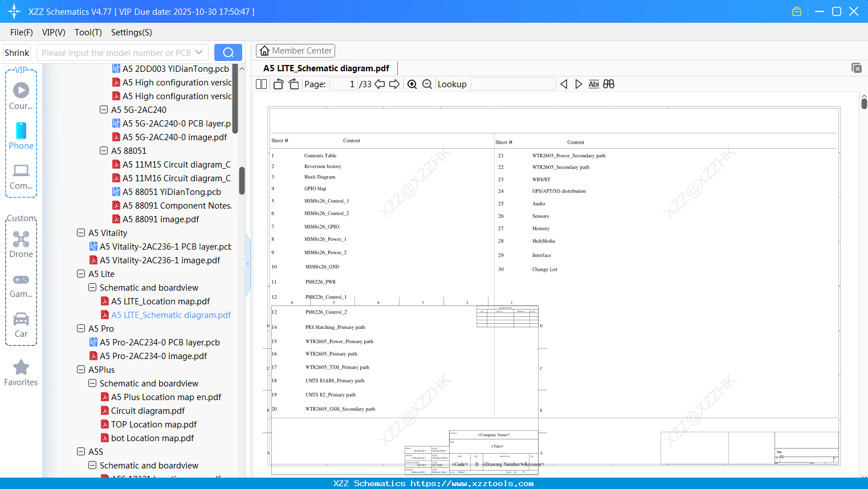Collapse the A5 88051 tree node
This screenshot has width=868, height=489.
coord(104,150)
